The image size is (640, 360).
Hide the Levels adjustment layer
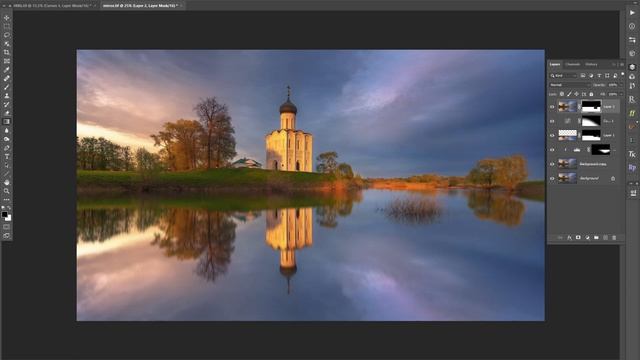point(552,150)
